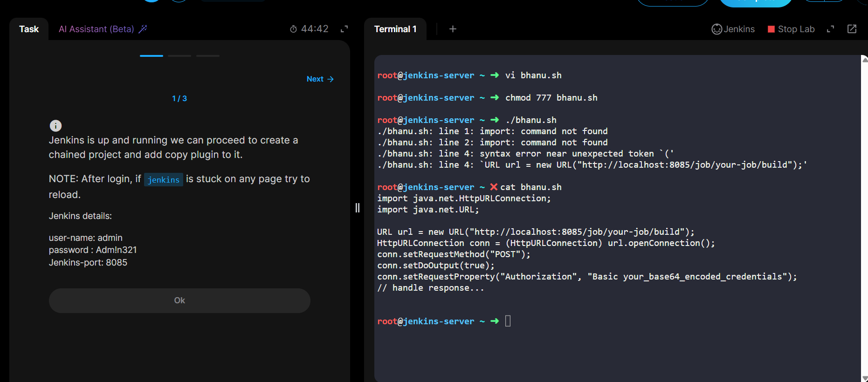Add a new terminal with plus icon
Image resolution: width=868 pixels, height=382 pixels.
pos(453,29)
